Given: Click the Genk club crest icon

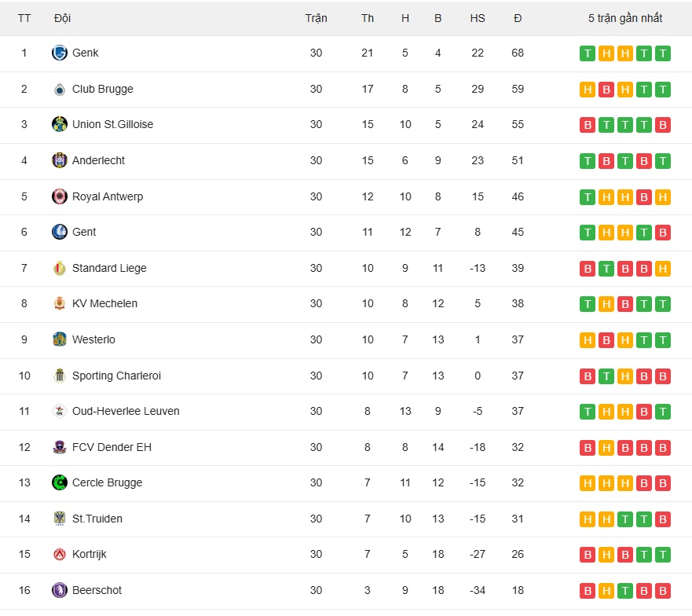Looking at the screenshot, I should [60, 53].
